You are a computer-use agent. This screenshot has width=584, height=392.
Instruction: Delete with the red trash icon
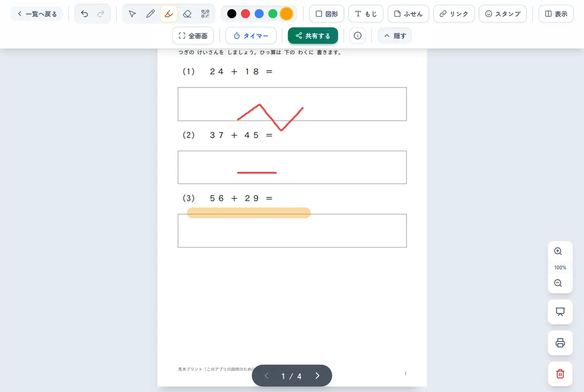(x=560, y=374)
